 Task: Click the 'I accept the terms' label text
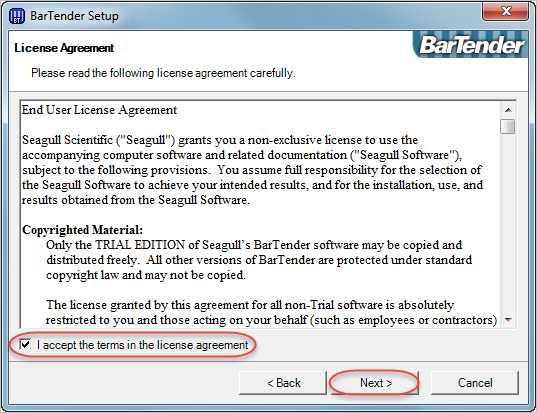142,345
